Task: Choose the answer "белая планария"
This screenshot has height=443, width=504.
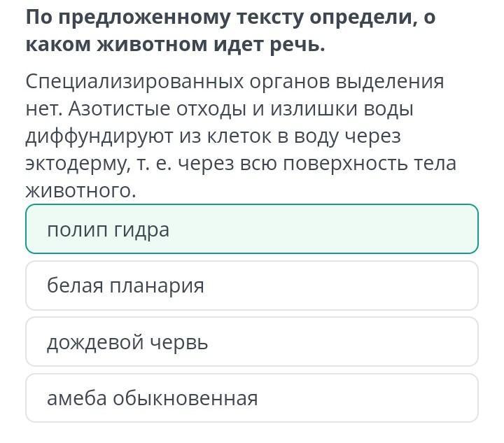Action: (251, 286)
